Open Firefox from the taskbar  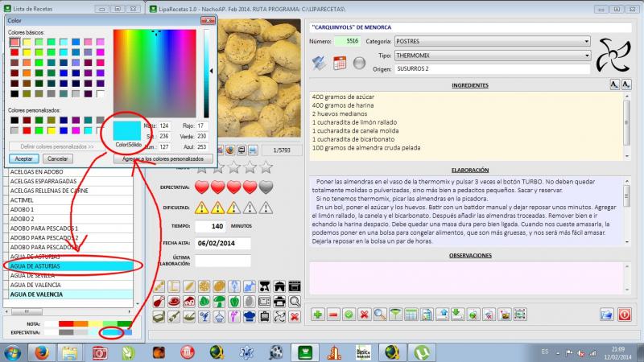coord(42,352)
